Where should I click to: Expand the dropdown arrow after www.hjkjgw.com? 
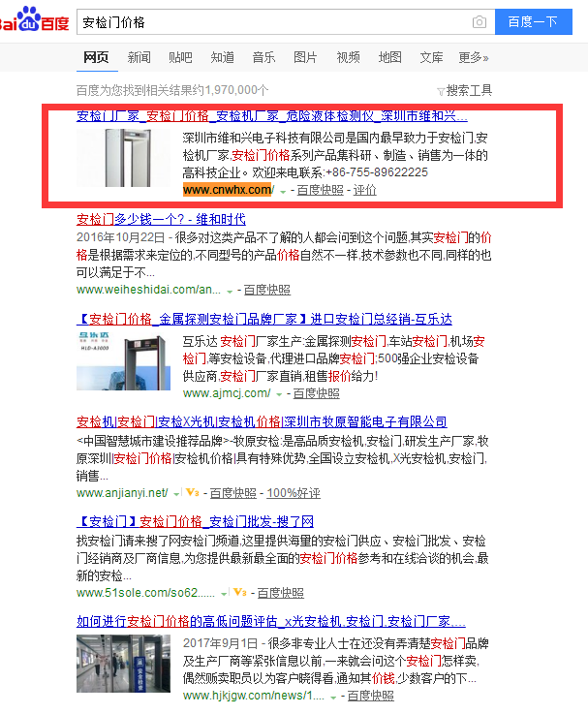[333, 698]
